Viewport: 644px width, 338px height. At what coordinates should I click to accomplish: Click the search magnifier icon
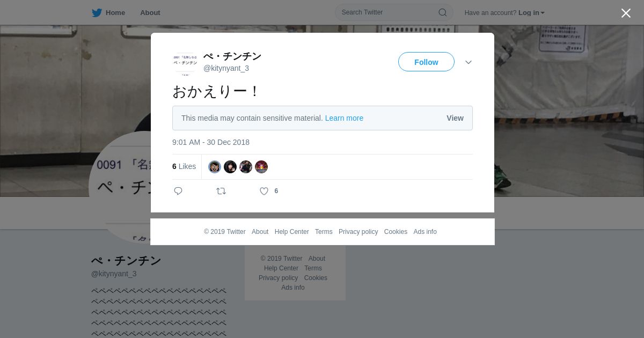443,12
